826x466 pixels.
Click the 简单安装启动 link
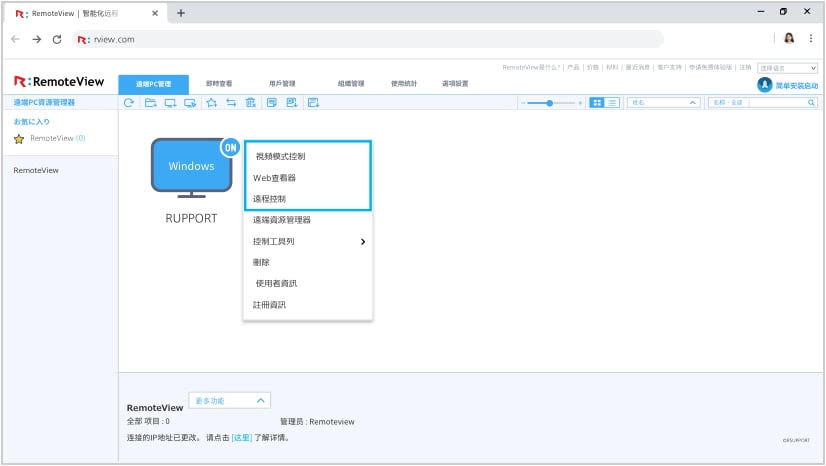coord(796,86)
